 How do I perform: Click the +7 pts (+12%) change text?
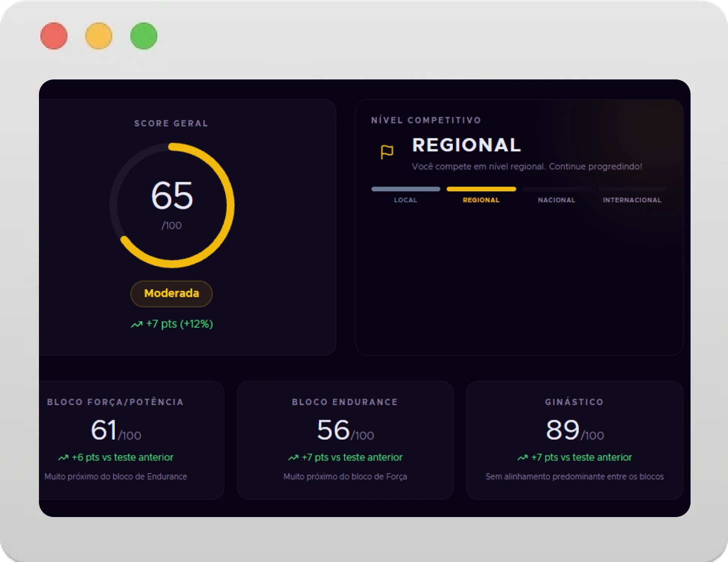click(180, 324)
